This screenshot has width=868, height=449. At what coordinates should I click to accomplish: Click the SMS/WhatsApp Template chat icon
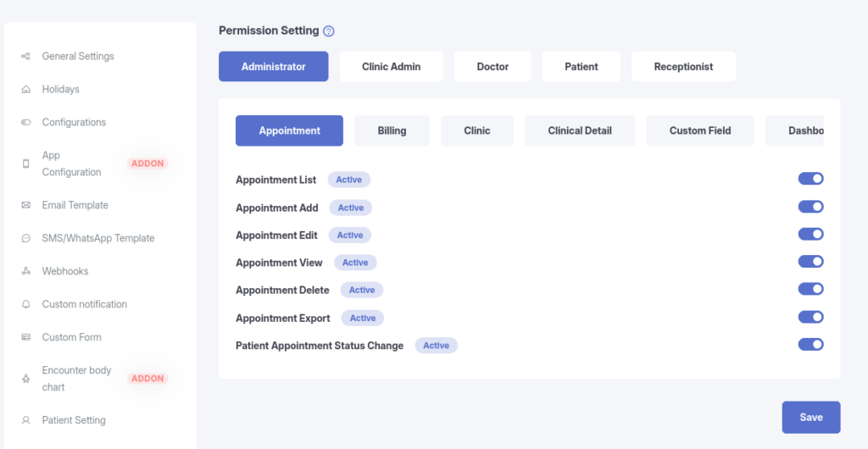[25, 239]
